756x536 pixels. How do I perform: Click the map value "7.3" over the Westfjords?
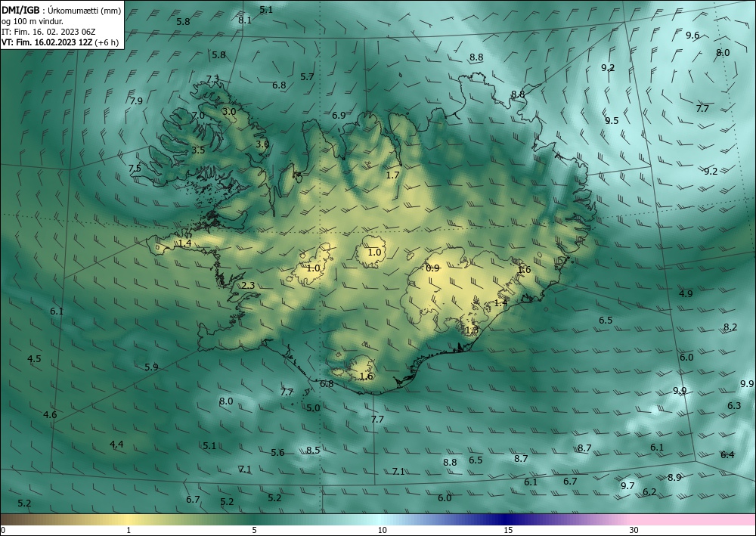[x=212, y=79]
